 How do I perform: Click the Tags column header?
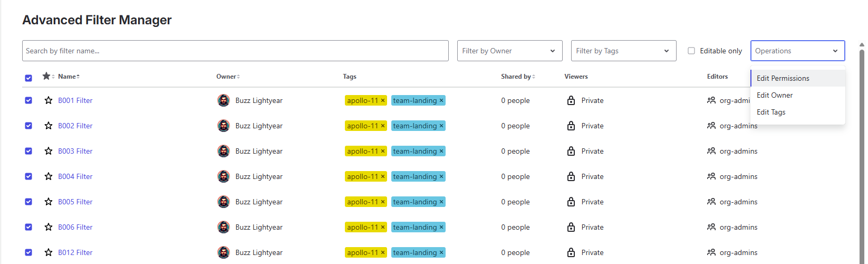click(x=350, y=77)
